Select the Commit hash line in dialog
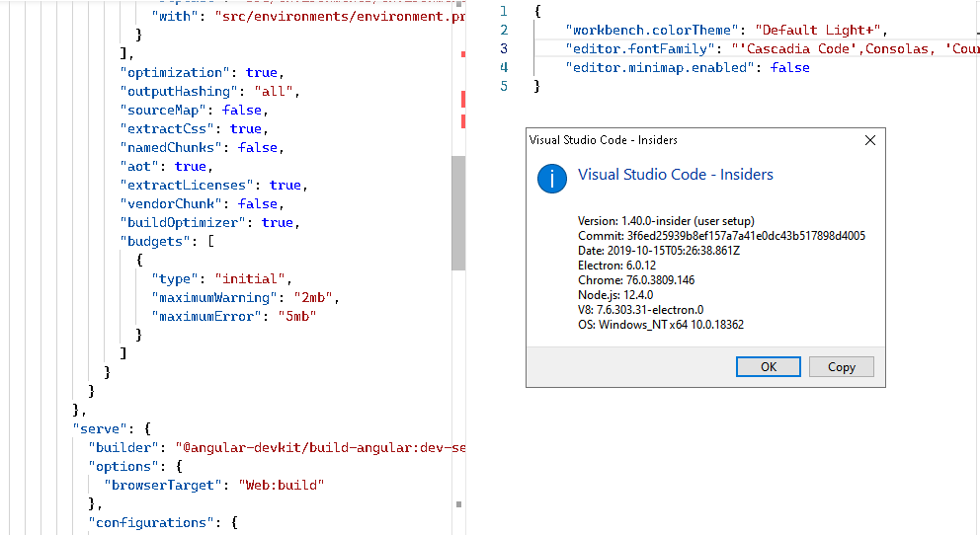The height and width of the screenshot is (535, 980). click(x=721, y=236)
